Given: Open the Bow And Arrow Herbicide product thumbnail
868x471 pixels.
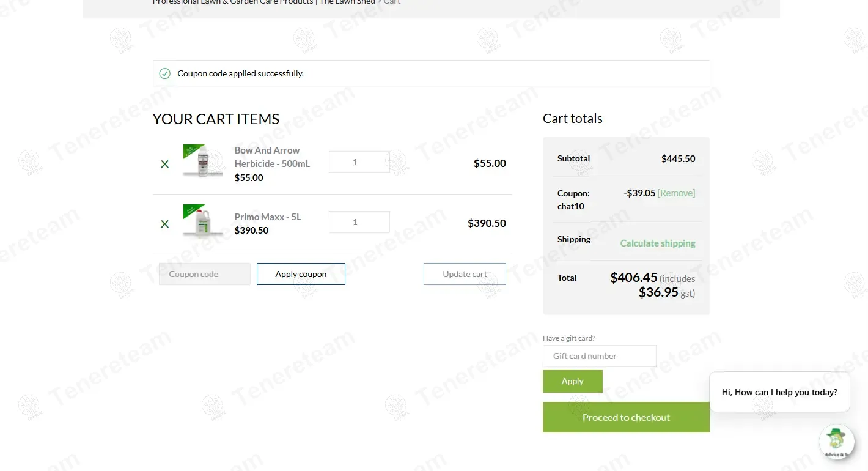Looking at the screenshot, I should 203,161.
